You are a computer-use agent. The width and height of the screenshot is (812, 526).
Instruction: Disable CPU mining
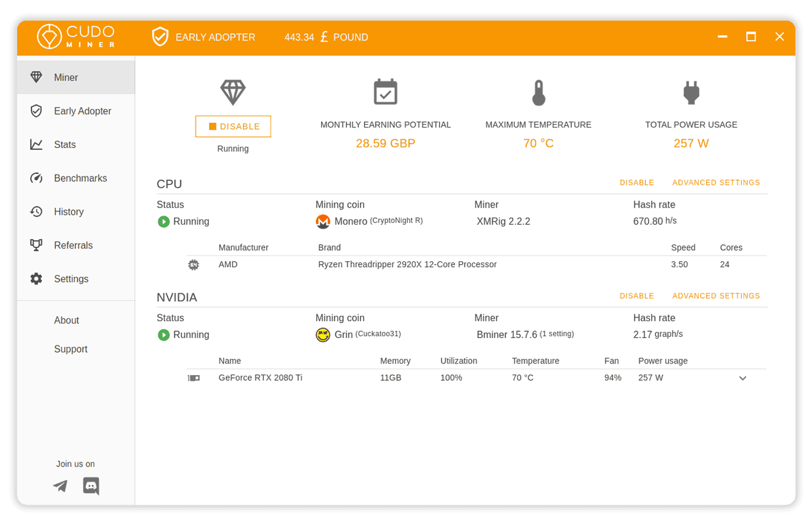(x=636, y=182)
